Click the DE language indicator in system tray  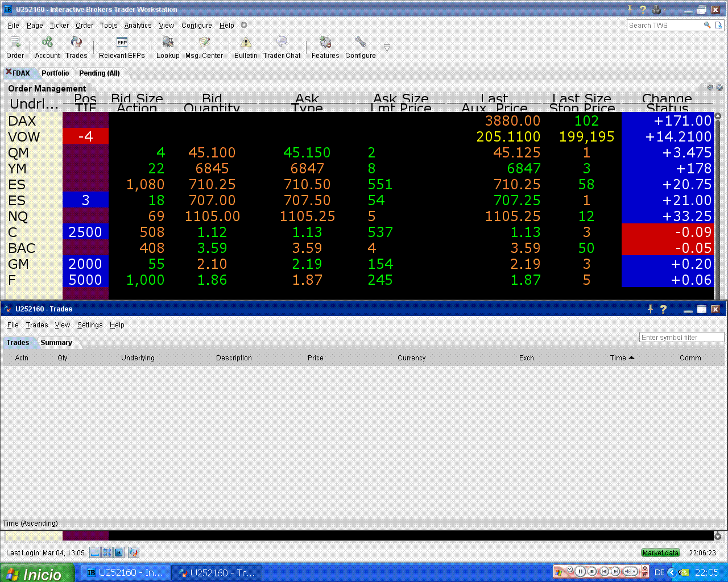659,573
